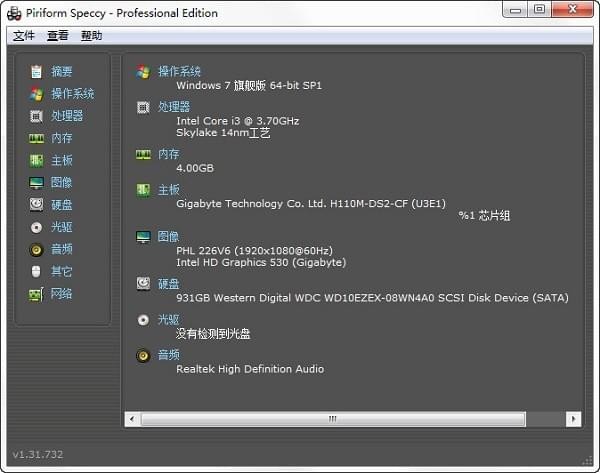The image size is (600, 473).
Task: Click the '%1 芯片组' text
Action: pos(484,215)
